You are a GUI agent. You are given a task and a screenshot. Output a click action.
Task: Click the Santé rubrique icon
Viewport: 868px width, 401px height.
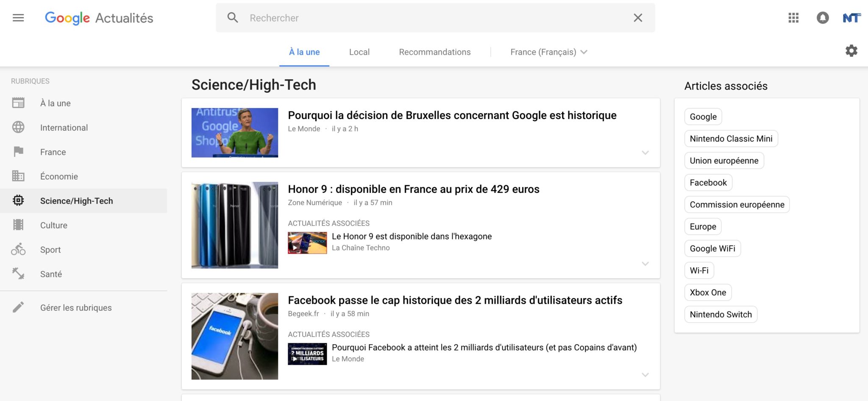(x=19, y=274)
